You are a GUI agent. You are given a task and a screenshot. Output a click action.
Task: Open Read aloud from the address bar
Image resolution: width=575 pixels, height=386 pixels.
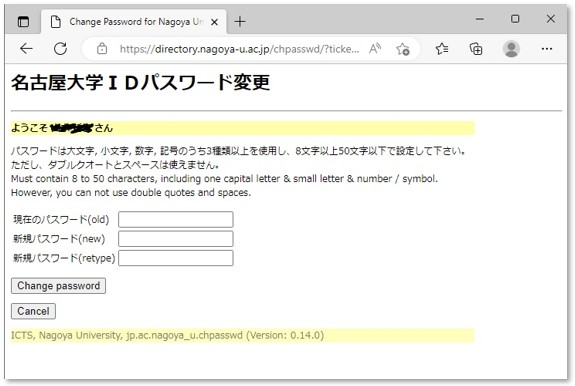pos(375,48)
